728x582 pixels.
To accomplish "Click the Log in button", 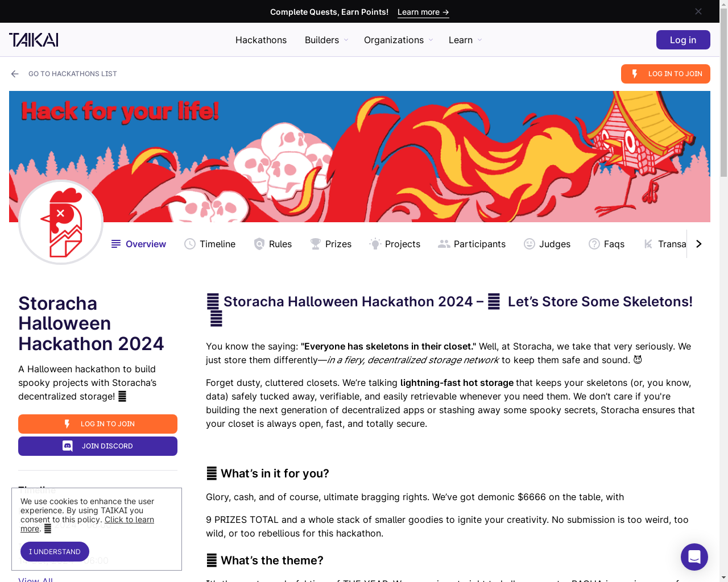I will [x=683, y=40].
